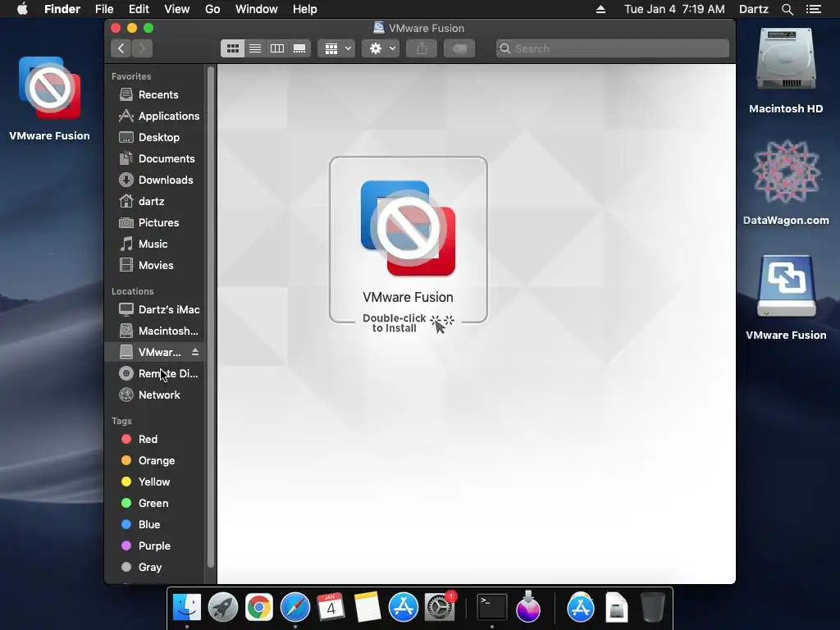840x630 pixels.
Task: Open the item grouping dropdown
Action: [337, 48]
